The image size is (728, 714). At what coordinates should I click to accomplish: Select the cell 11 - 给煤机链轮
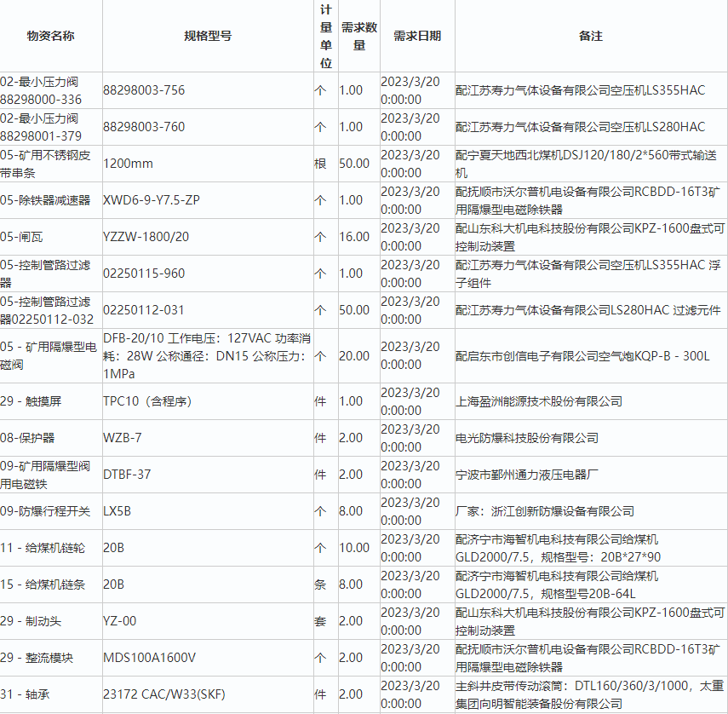50,548
